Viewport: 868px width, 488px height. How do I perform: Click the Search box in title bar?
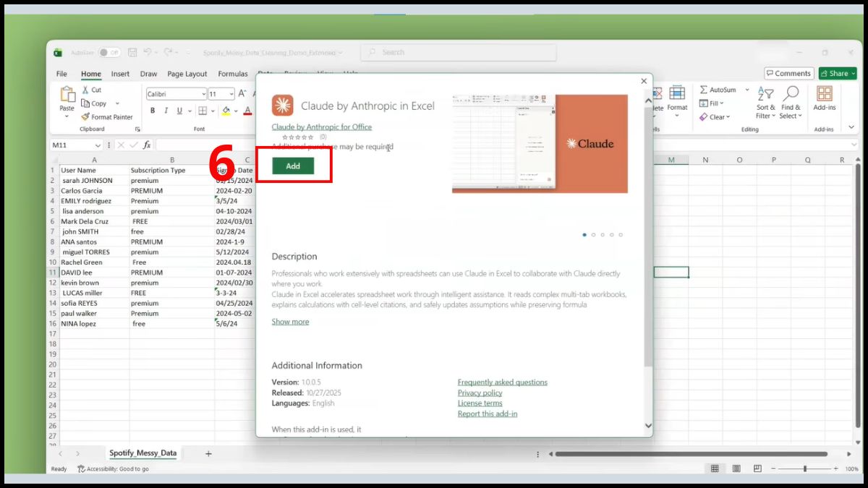(459, 52)
